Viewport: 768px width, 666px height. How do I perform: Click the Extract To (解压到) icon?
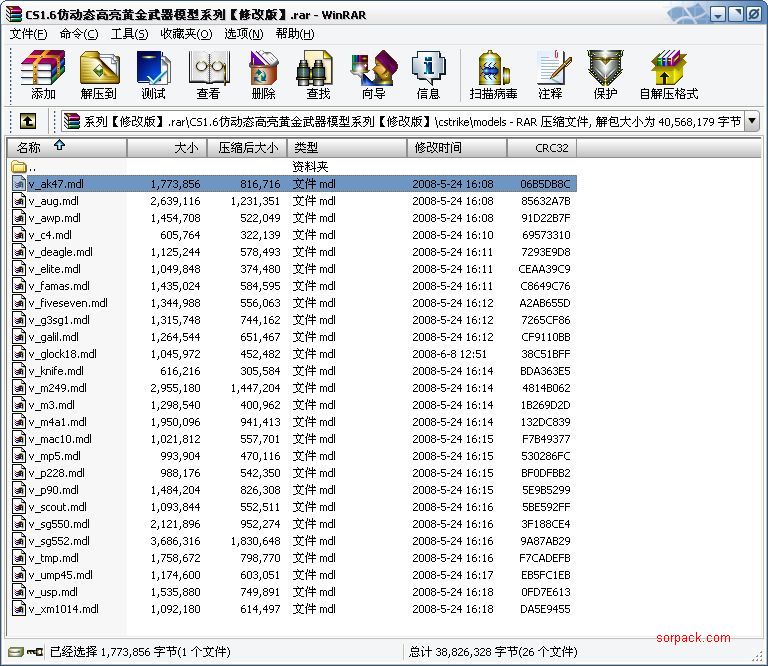tap(99, 75)
